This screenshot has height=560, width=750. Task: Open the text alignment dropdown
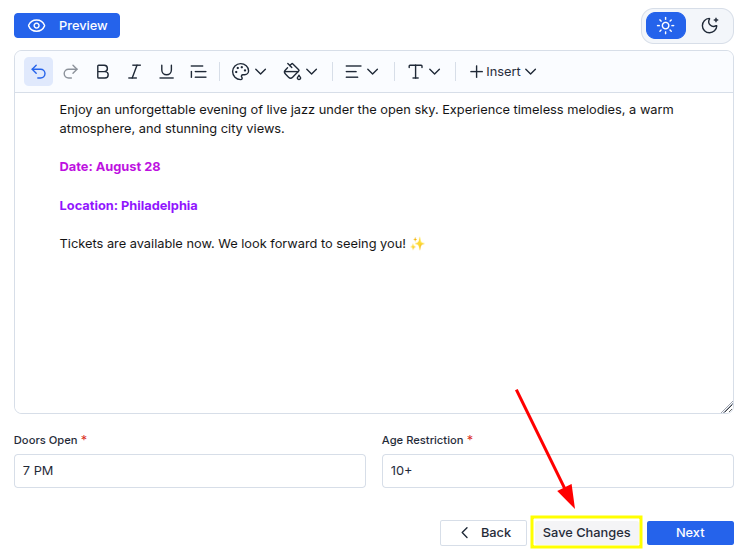pyautogui.click(x=361, y=72)
